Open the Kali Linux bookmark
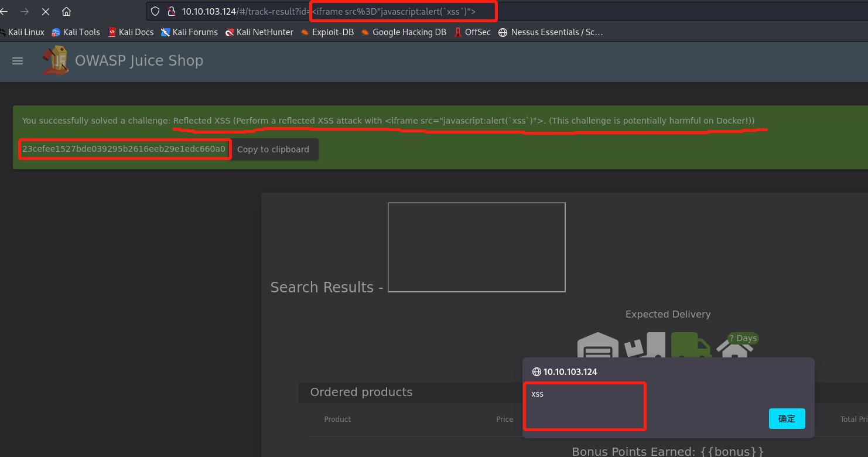This screenshot has width=868, height=457. click(22, 32)
